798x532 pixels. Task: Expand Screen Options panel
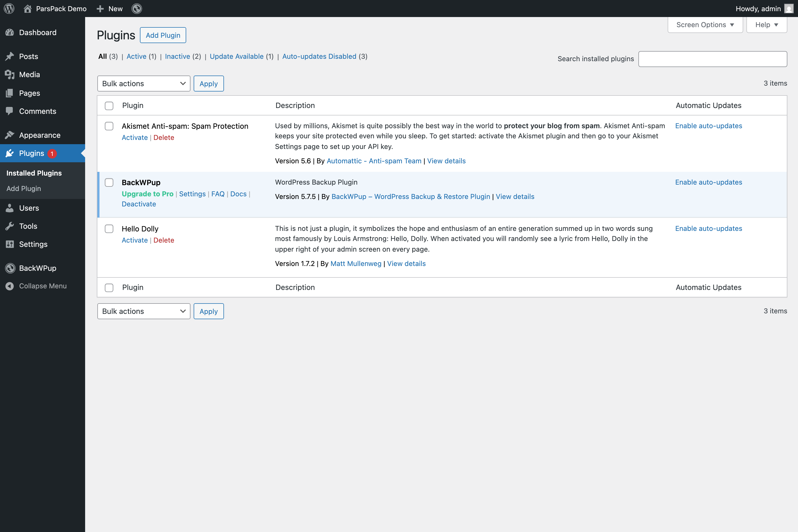(x=705, y=25)
